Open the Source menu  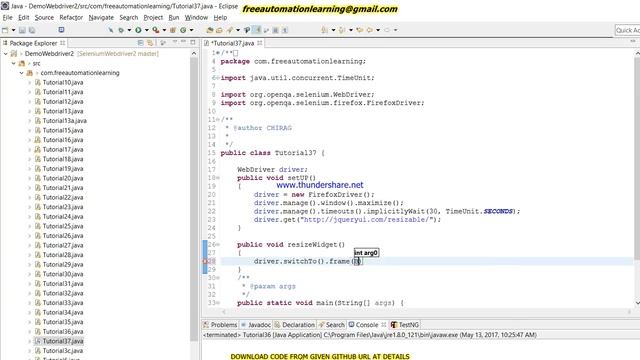click(x=44, y=18)
